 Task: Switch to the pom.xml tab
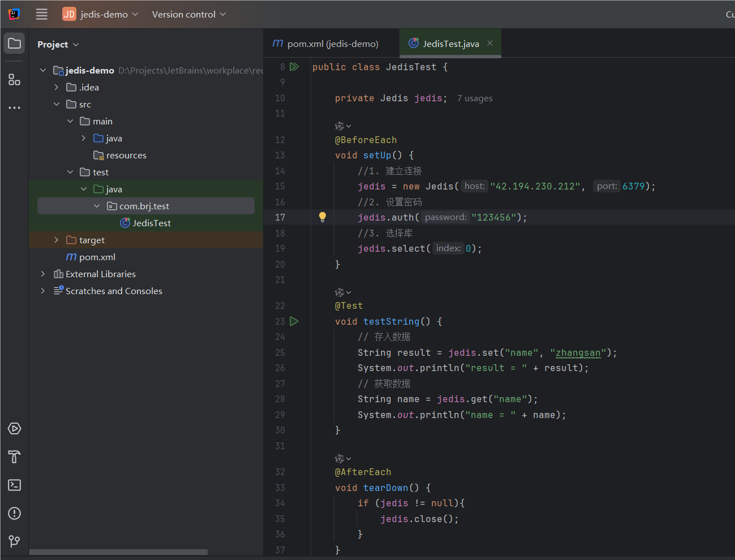[331, 43]
